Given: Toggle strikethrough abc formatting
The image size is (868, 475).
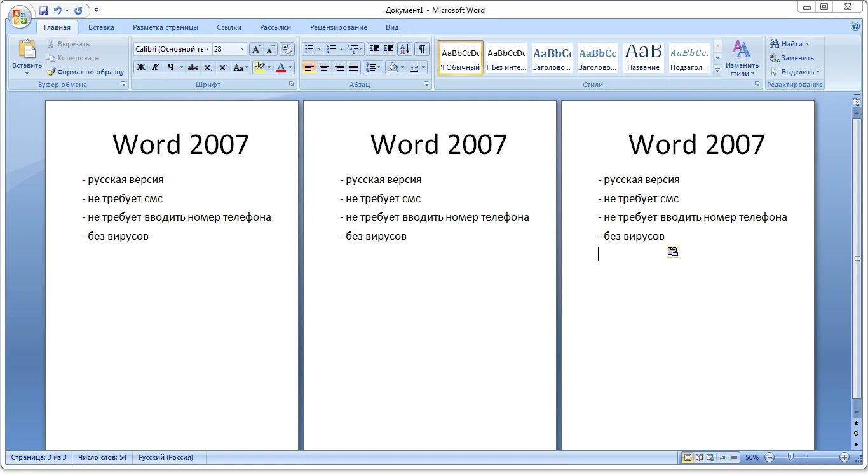Looking at the screenshot, I should pos(193,67).
